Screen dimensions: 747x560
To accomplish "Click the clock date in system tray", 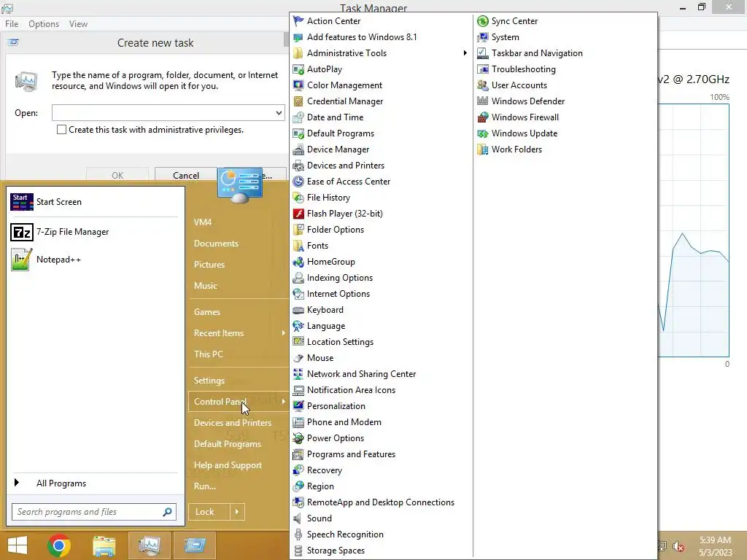I will [x=715, y=553].
